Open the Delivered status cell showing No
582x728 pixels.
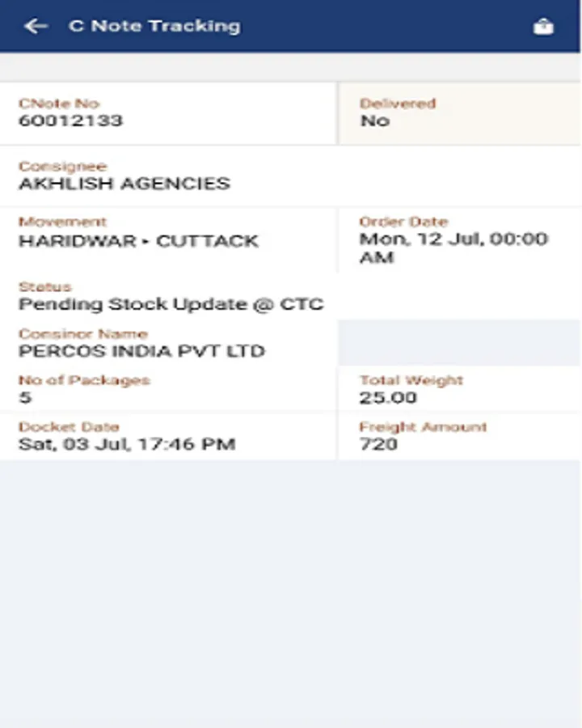coord(459,114)
